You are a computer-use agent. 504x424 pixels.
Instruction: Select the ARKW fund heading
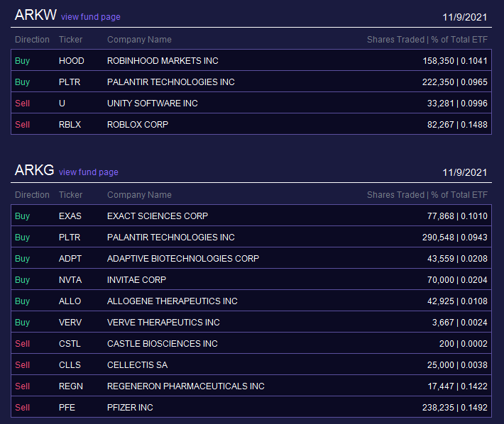(35, 15)
